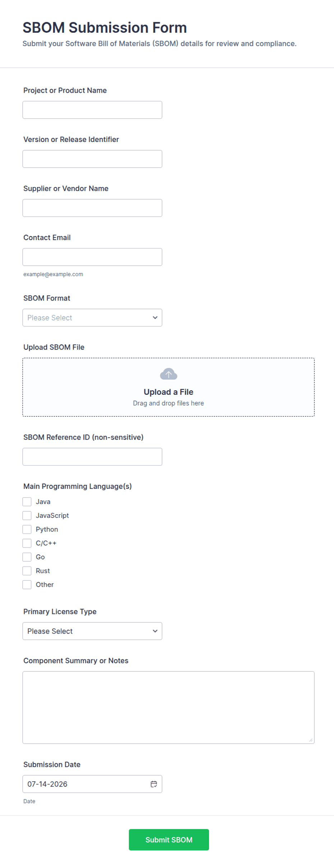Click into the Contact Email field
This screenshot has width=334, height=868.
point(92,257)
